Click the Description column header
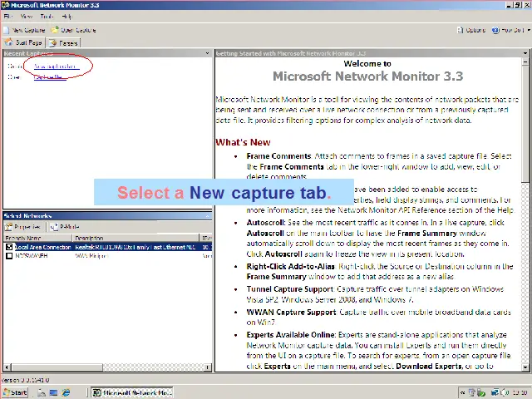Screen dimensions: 532x399 pos(135,238)
